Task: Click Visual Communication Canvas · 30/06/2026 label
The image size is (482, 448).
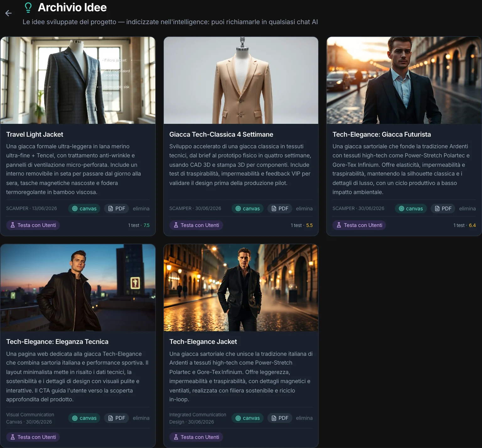Action: coord(30,418)
